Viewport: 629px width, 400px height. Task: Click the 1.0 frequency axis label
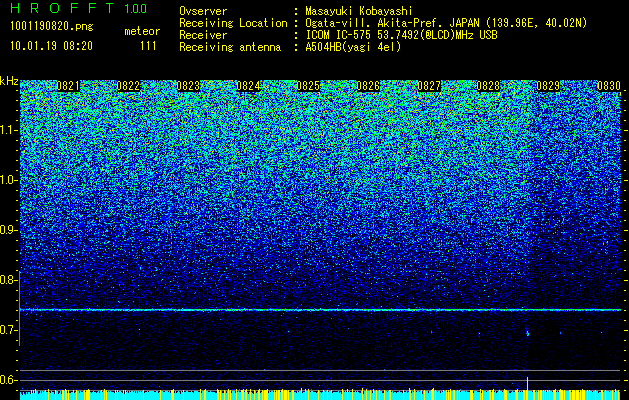pos(9,181)
